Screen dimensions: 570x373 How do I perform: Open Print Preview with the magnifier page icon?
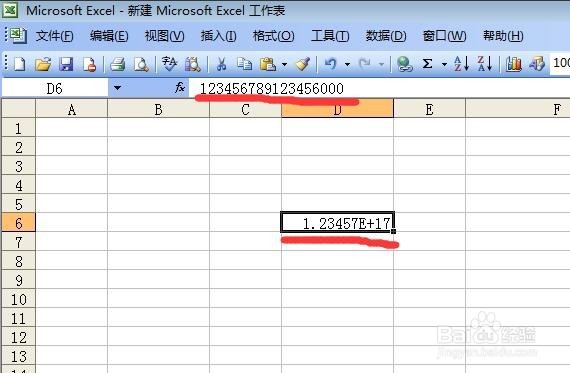[x=141, y=64]
